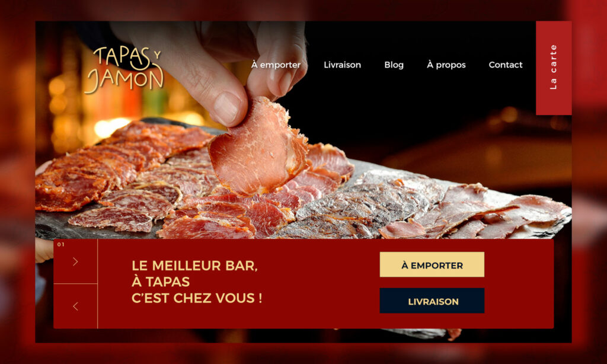Click the slide counter 01 label
The height and width of the screenshot is (364, 607).
point(61,244)
